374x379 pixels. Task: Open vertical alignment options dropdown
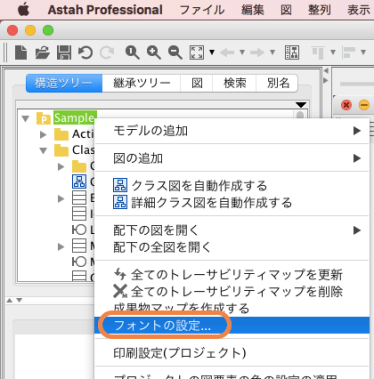333,52
